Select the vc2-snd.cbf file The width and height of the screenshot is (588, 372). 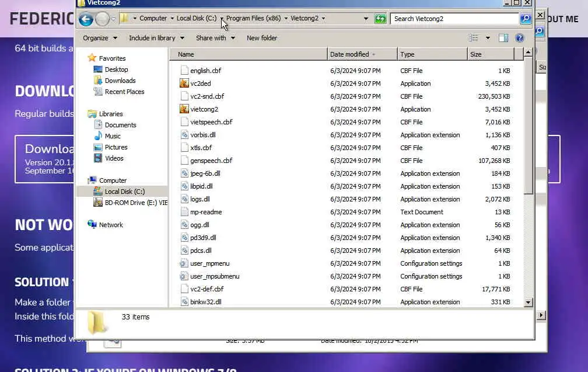click(207, 96)
